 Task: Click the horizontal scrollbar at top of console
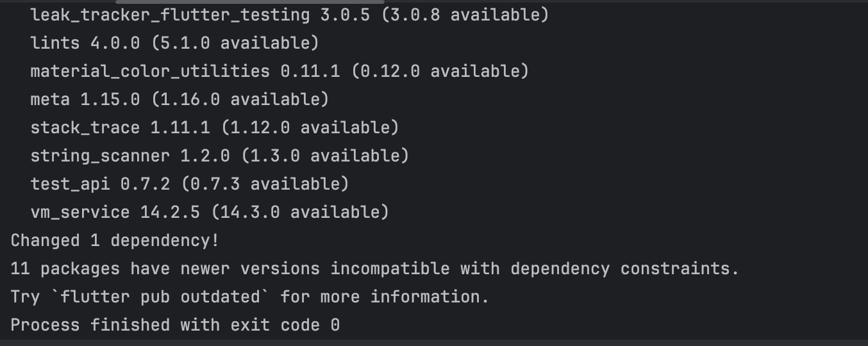pos(249,2)
